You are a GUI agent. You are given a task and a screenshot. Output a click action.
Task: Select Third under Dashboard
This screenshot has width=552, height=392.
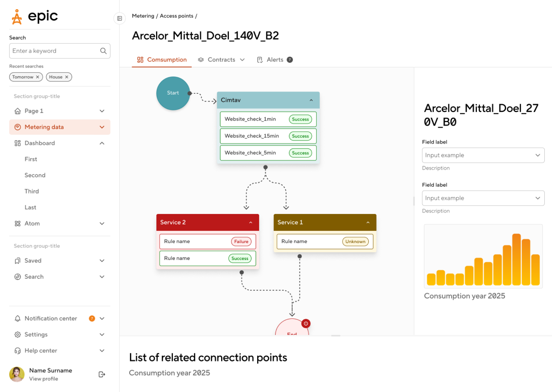pyautogui.click(x=32, y=192)
